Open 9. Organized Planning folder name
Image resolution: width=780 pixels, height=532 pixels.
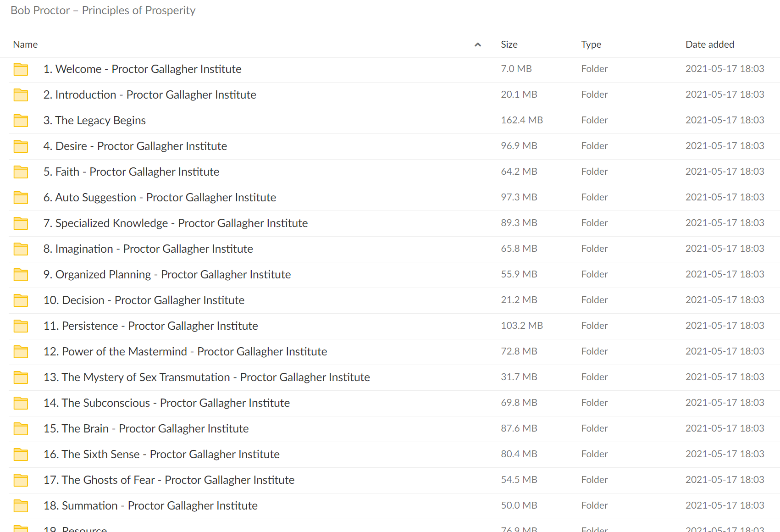pos(167,274)
